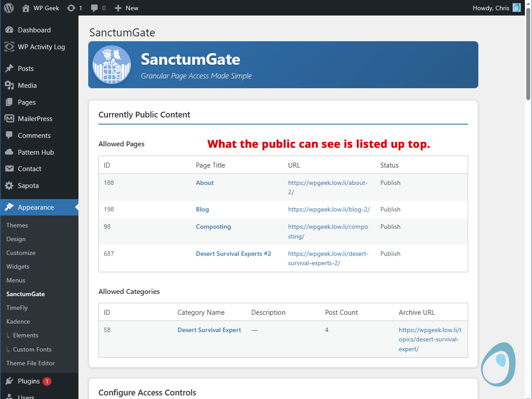Open the WordPress logo menu in admin bar
The height and width of the screenshot is (399, 532).
pyautogui.click(x=9, y=8)
